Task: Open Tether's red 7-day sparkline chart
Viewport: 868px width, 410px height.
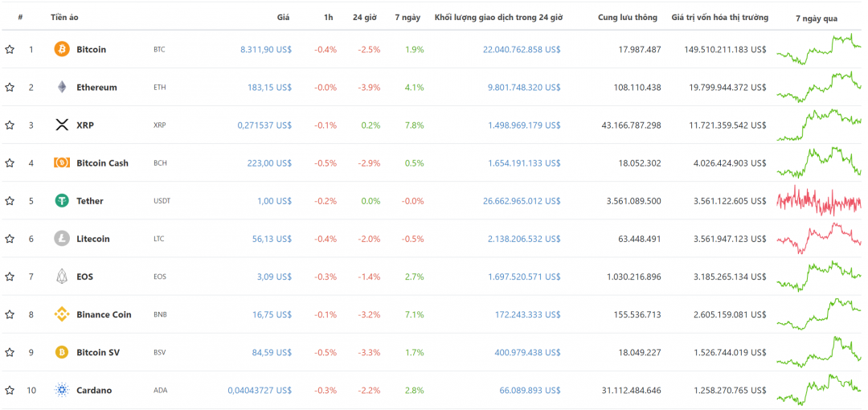Action: 819,200
